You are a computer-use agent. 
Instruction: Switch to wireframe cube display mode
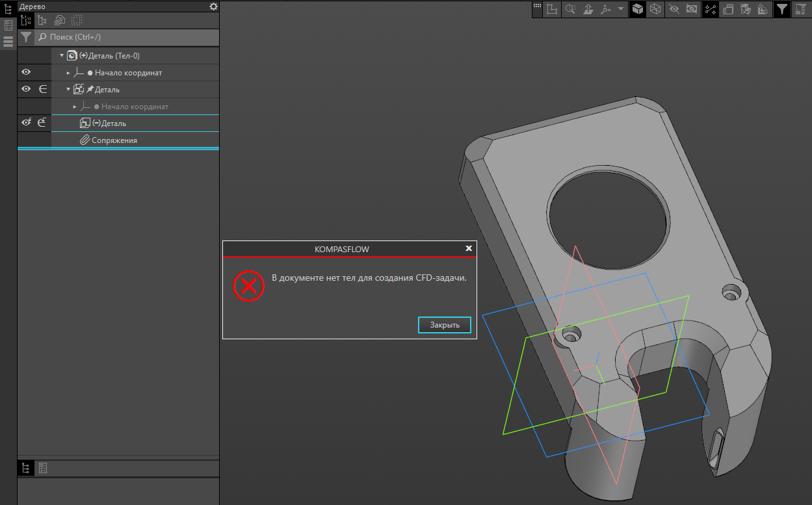coord(655,9)
